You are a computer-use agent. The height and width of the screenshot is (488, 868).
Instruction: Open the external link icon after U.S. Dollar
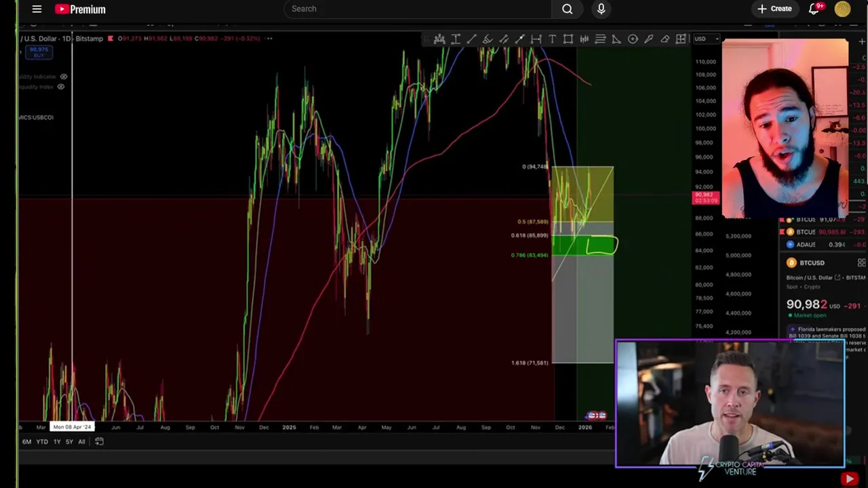[x=838, y=278]
